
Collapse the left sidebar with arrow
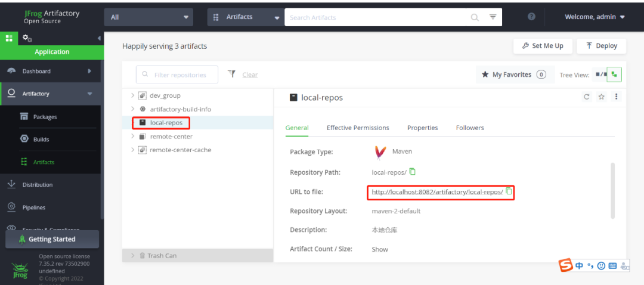tap(99, 38)
